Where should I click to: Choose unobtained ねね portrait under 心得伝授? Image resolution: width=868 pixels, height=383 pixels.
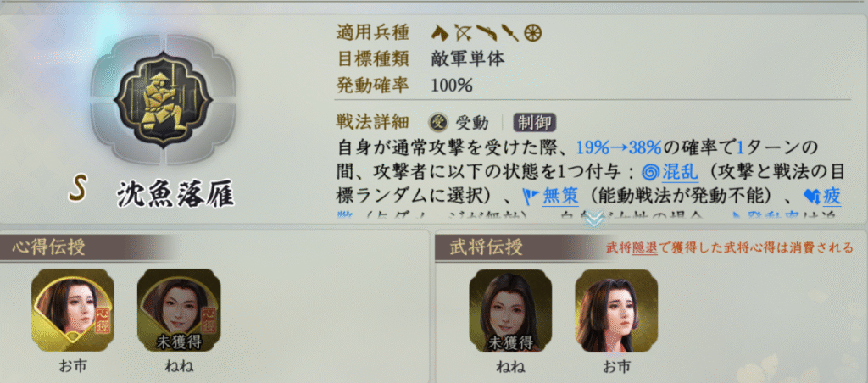click(179, 310)
